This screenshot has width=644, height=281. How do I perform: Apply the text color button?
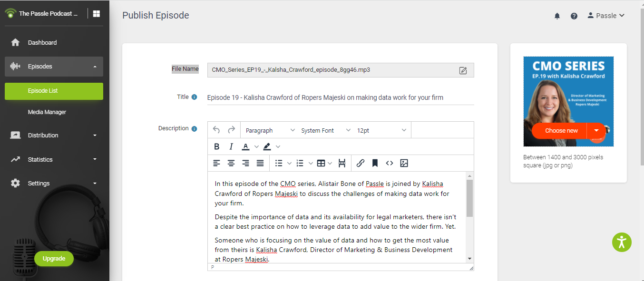coord(245,146)
